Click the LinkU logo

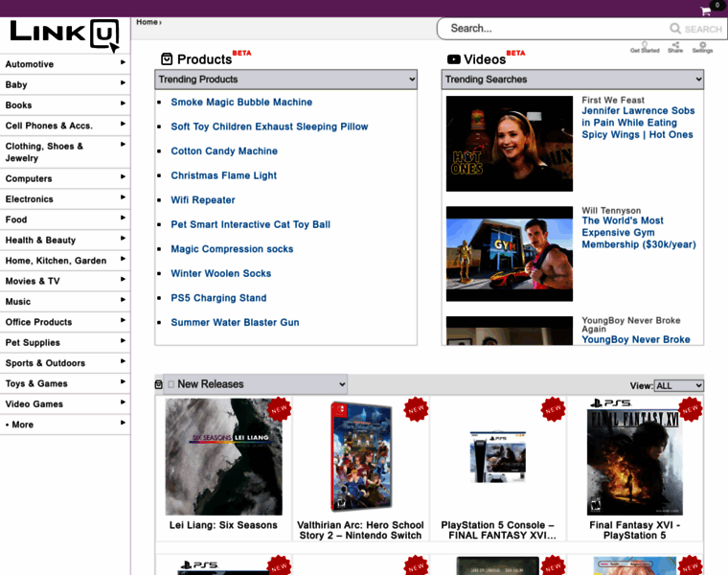point(64,34)
